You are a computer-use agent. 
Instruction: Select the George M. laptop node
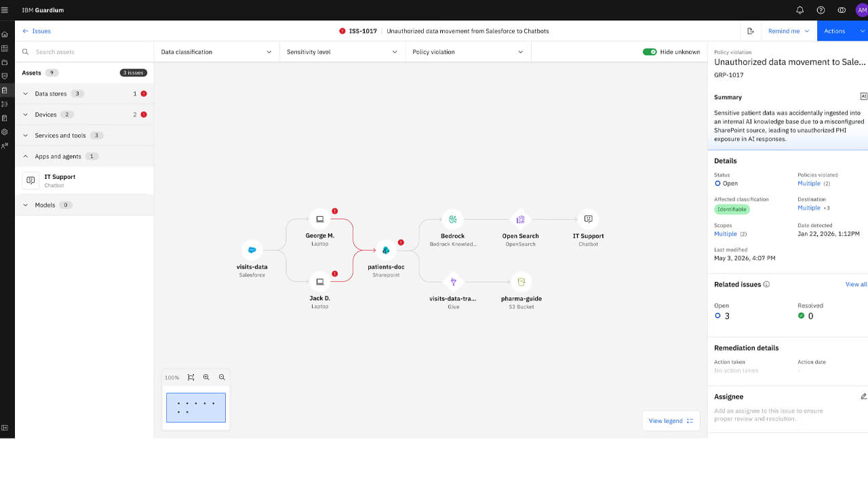[x=319, y=219]
